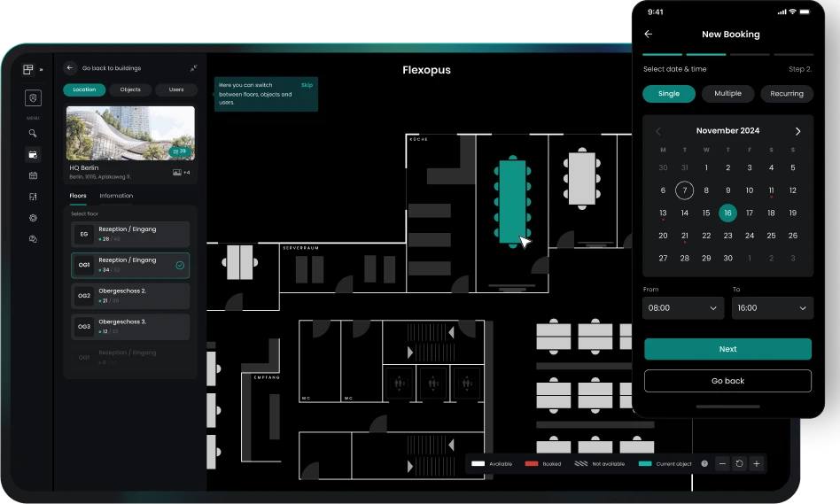Viewport: 840px width, 504px height.
Task: Open the To time dropdown showing 16:00
Action: (x=773, y=308)
